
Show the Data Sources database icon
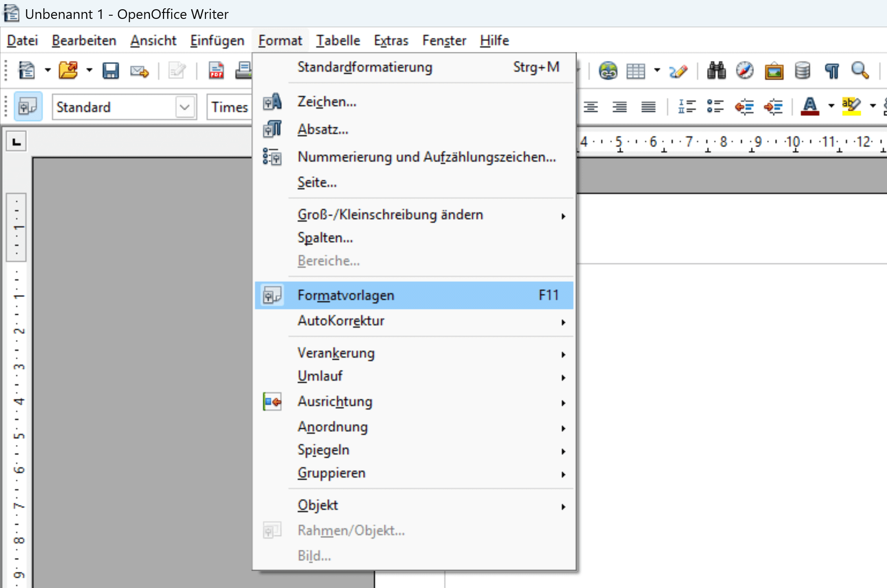pyautogui.click(x=802, y=70)
